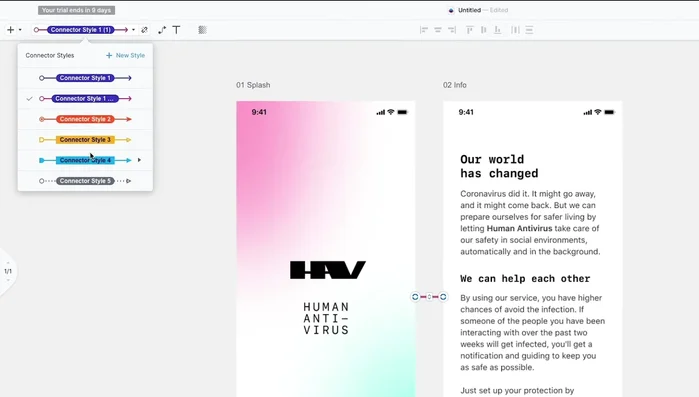Viewport: 699px width, 397px height.
Task: Click the document icon beside Untitled
Action: [x=451, y=10]
